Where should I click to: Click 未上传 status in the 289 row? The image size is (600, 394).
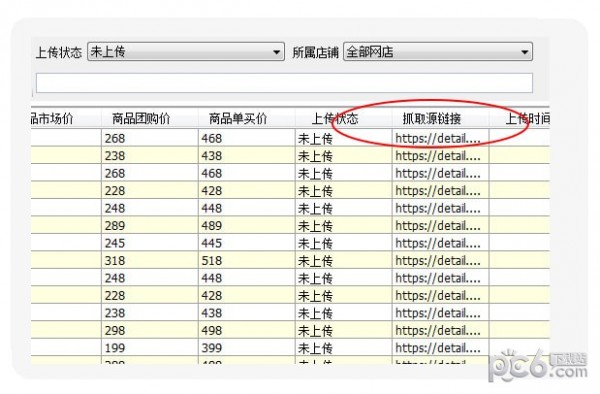coord(344,225)
